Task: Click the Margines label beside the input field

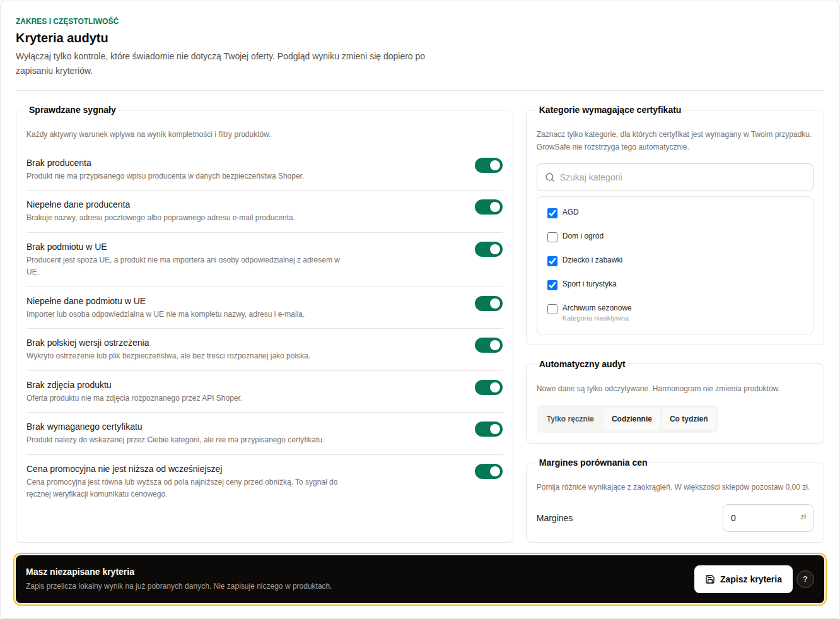Action: point(554,518)
